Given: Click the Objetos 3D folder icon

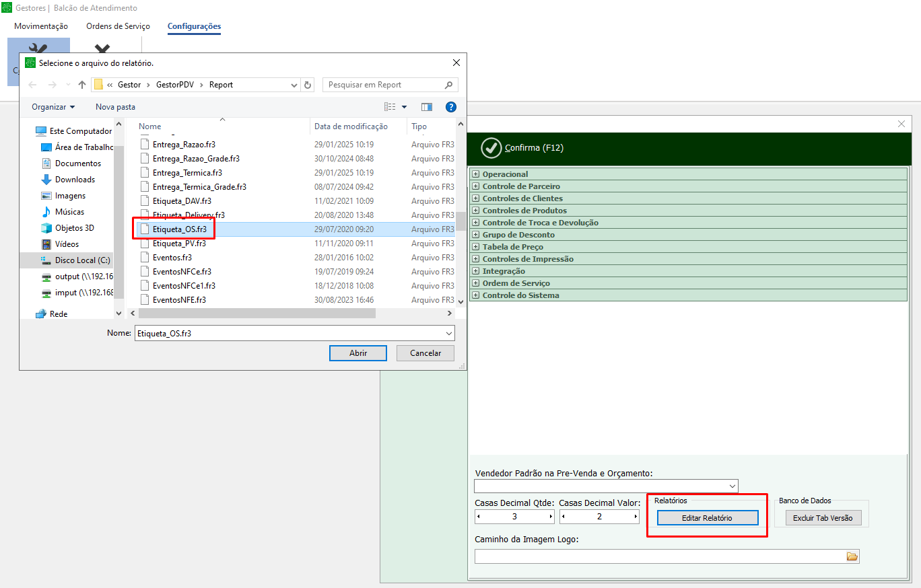Looking at the screenshot, I should pyautogui.click(x=46, y=228).
